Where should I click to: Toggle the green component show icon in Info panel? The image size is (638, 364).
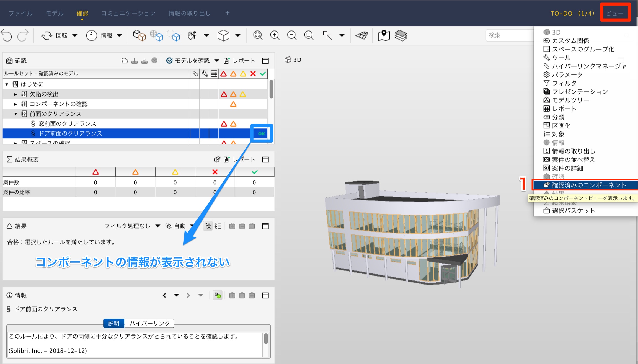(218, 295)
